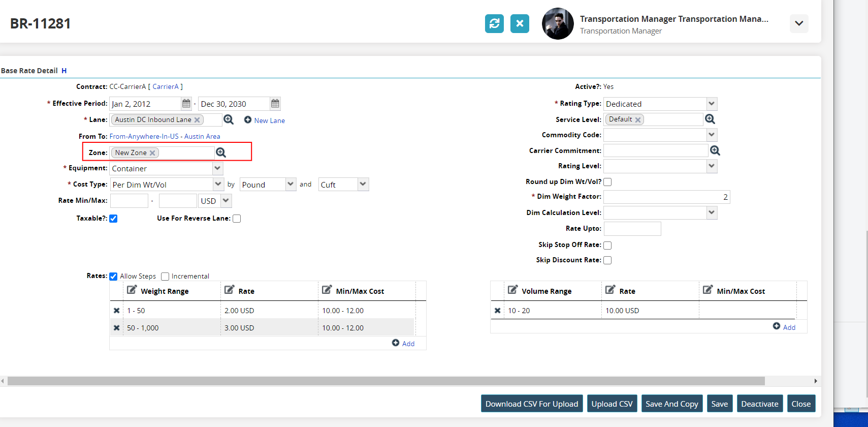This screenshot has height=427, width=868.
Task: Add a new weight range row
Action: 403,343
